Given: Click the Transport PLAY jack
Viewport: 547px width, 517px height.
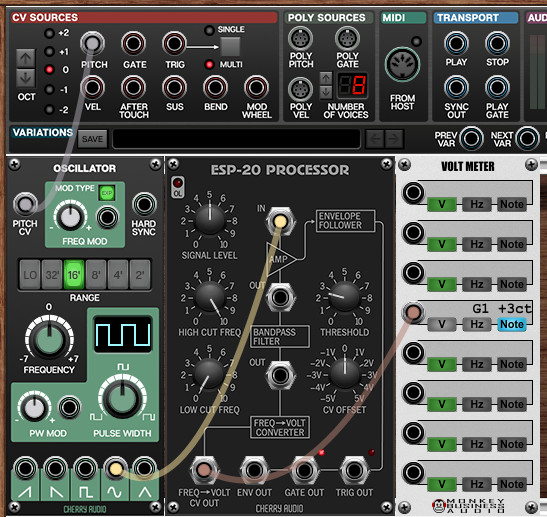Looking at the screenshot, I should [456, 44].
